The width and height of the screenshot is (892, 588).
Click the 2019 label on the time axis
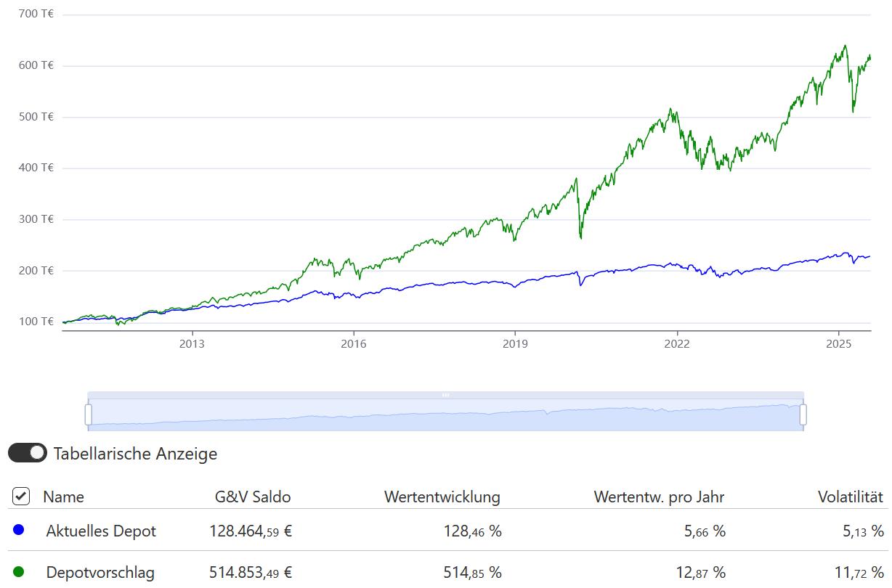coord(515,343)
